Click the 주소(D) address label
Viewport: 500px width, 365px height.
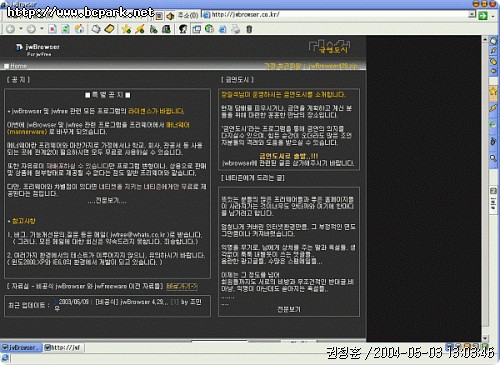187,15
